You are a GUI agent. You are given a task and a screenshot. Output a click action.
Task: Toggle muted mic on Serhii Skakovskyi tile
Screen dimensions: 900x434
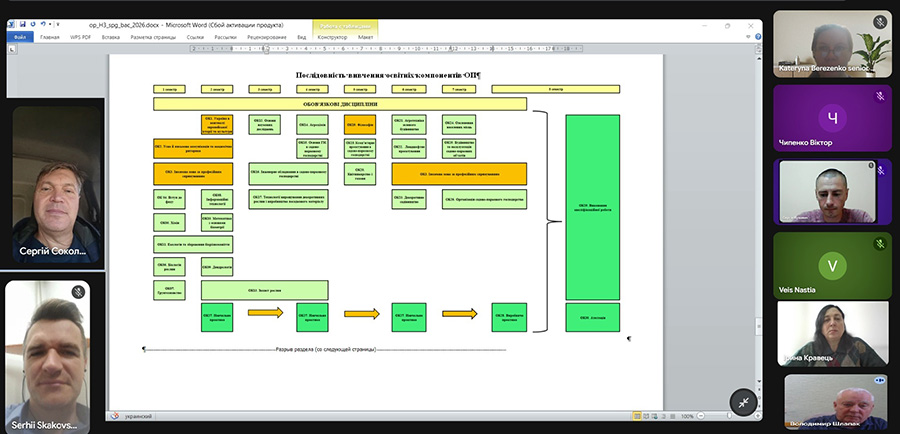[78, 292]
